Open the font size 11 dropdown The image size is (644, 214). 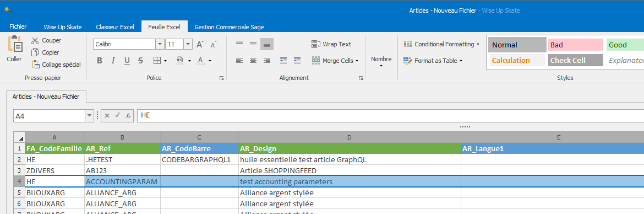[x=188, y=45]
